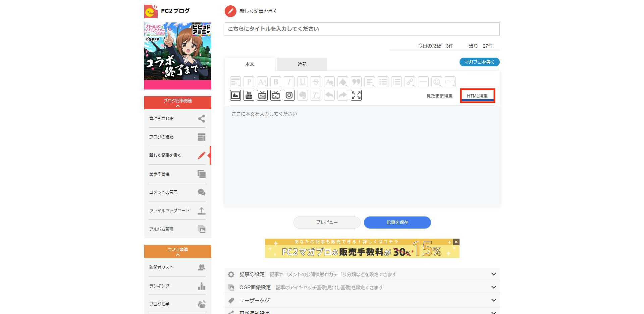644x314 pixels.
Task: Open 管理画面TOP in the sidebar
Action: 177,119
